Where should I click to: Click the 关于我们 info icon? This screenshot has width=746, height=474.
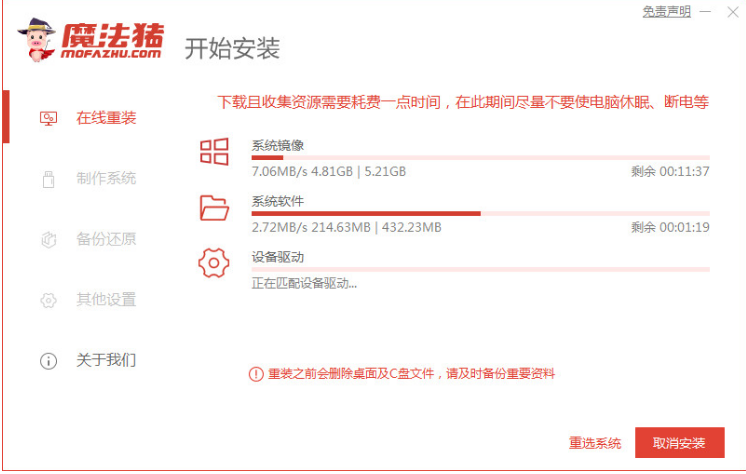(x=48, y=360)
